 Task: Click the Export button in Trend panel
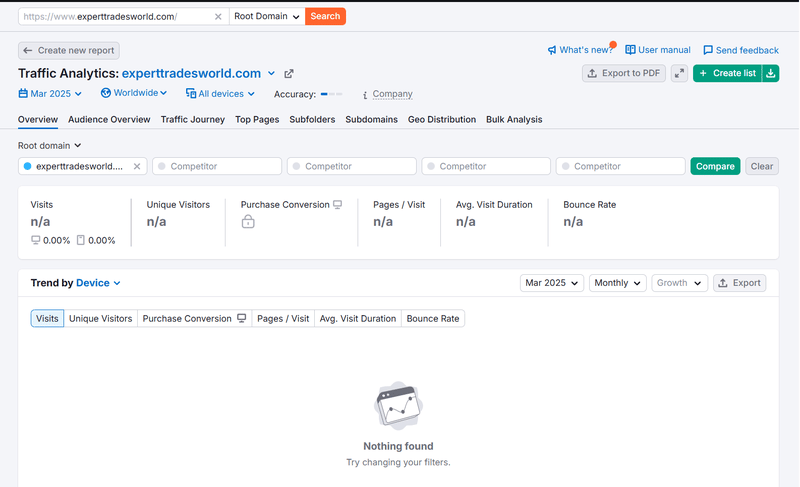(x=740, y=283)
